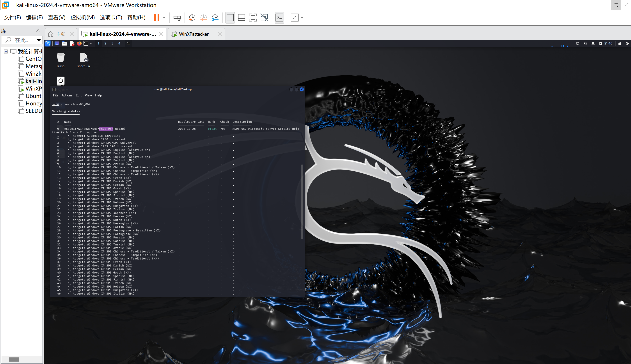Open the library search filter dropdown arrow
The height and width of the screenshot is (364, 631).
39,40
